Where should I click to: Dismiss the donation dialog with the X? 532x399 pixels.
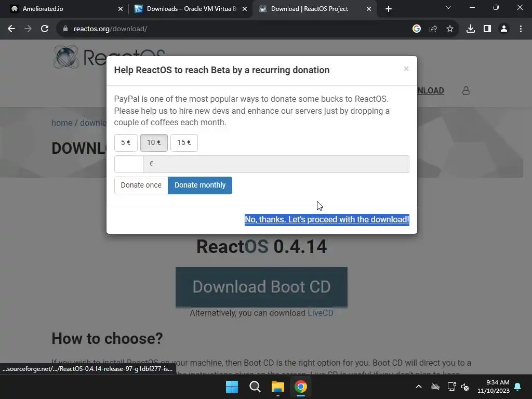(x=406, y=69)
